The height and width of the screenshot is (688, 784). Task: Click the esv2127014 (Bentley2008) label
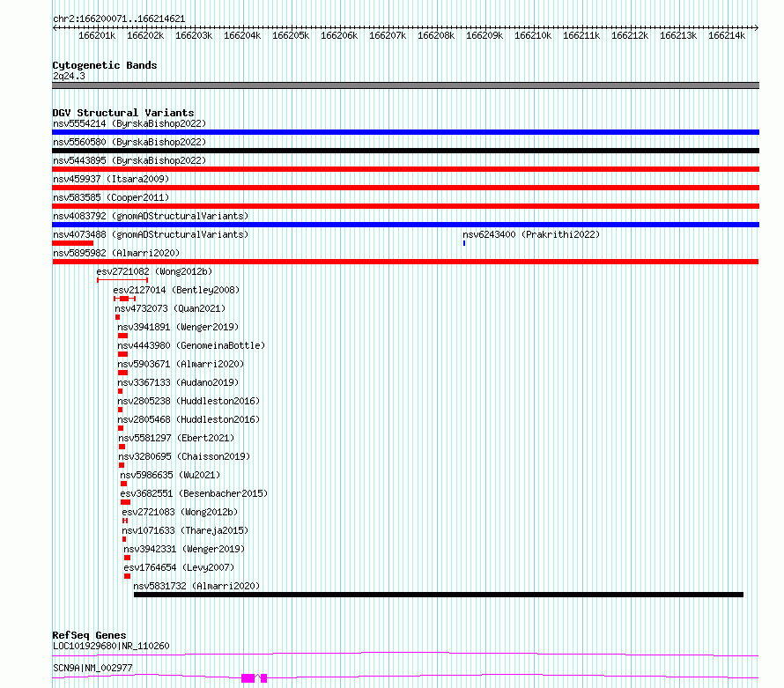click(176, 290)
